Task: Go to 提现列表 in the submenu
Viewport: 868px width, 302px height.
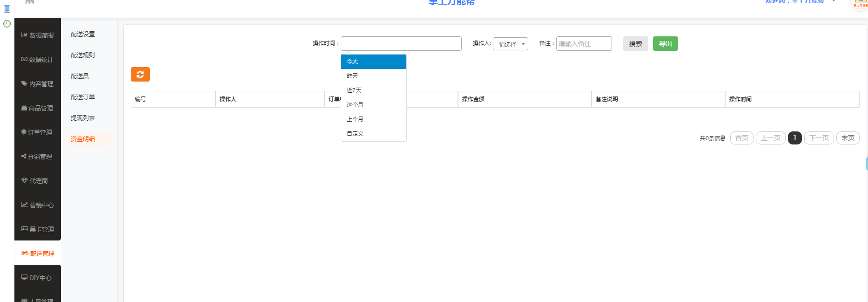Action: click(83, 118)
